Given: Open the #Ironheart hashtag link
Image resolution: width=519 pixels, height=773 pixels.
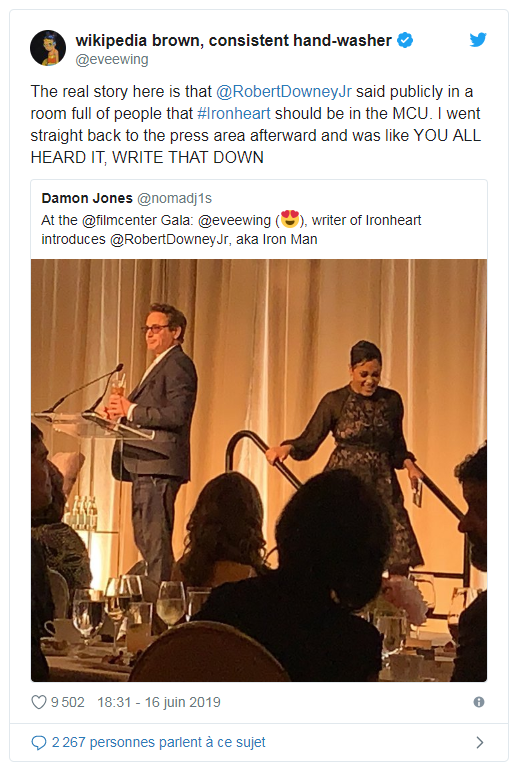Looking at the screenshot, I should coord(234,113).
